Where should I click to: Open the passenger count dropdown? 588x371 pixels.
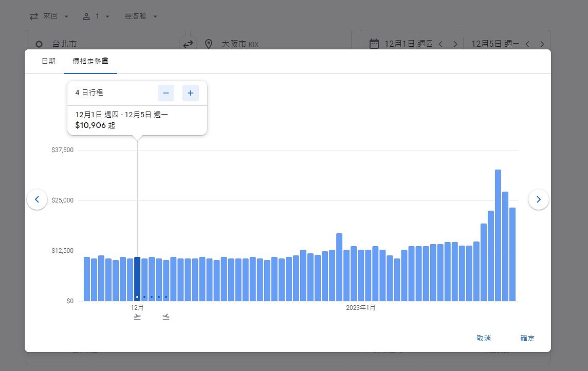(96, 16)
